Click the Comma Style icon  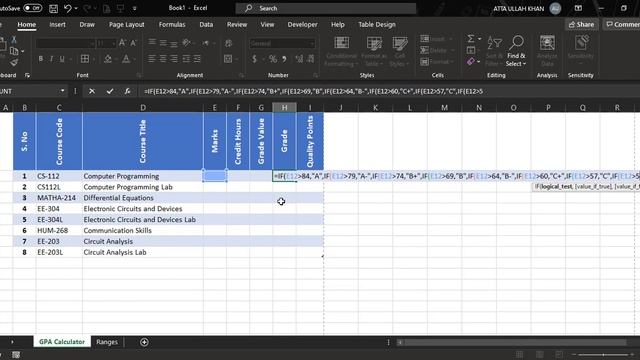click(284, 59)
